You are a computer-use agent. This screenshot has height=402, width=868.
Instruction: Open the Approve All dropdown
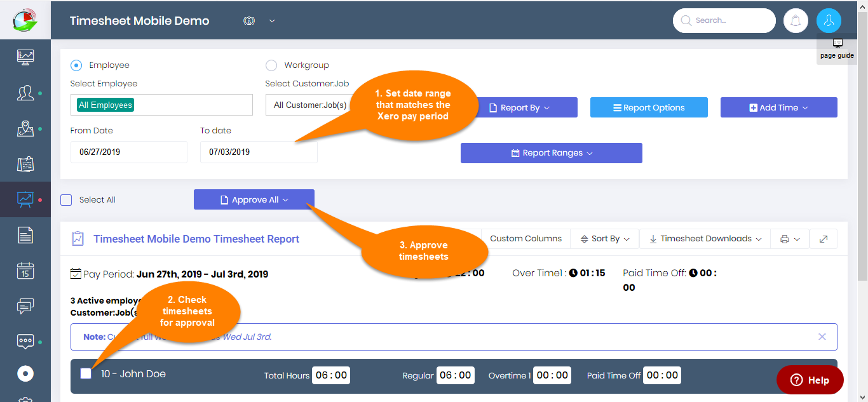(254, 199)
